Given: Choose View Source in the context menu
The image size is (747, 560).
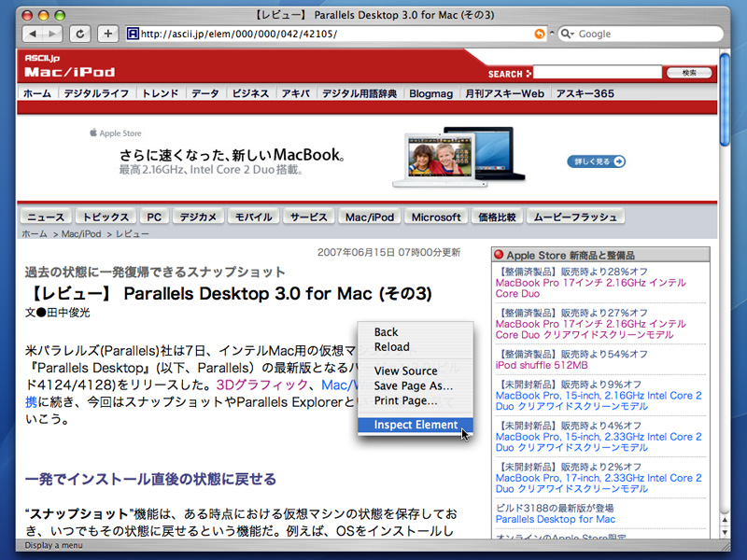Looking at the screenshot, I should pyautogui.click(x=416, y=371).
